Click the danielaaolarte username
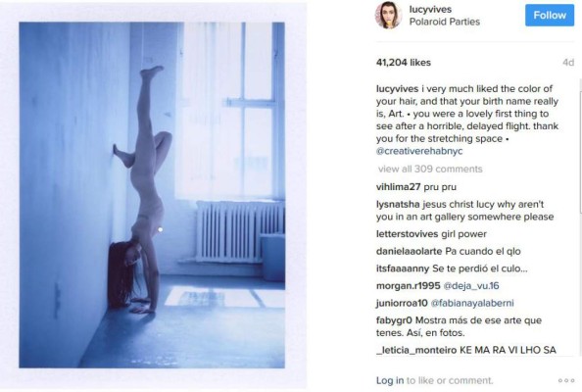 (x=409, y=251)
